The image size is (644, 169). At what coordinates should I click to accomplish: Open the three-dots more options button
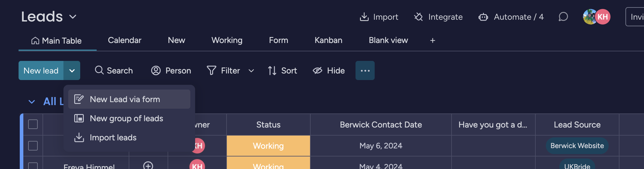tap(365, 70)
